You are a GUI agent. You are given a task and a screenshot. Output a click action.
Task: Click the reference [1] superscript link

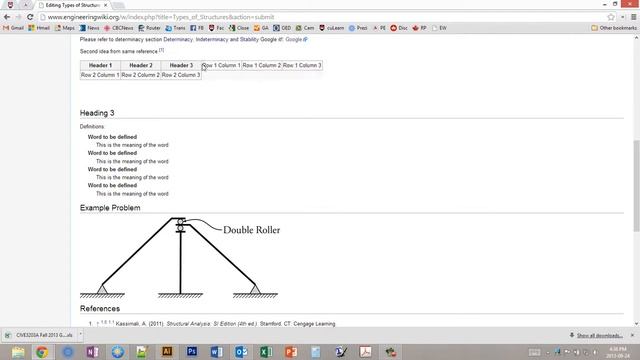coord(161,50)
